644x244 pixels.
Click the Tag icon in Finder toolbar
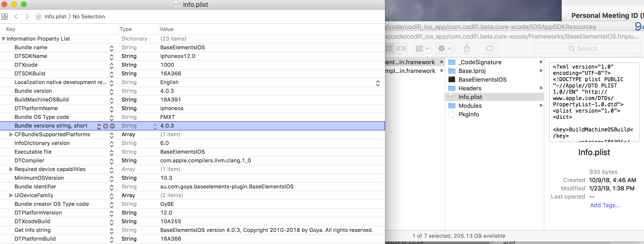489,48
